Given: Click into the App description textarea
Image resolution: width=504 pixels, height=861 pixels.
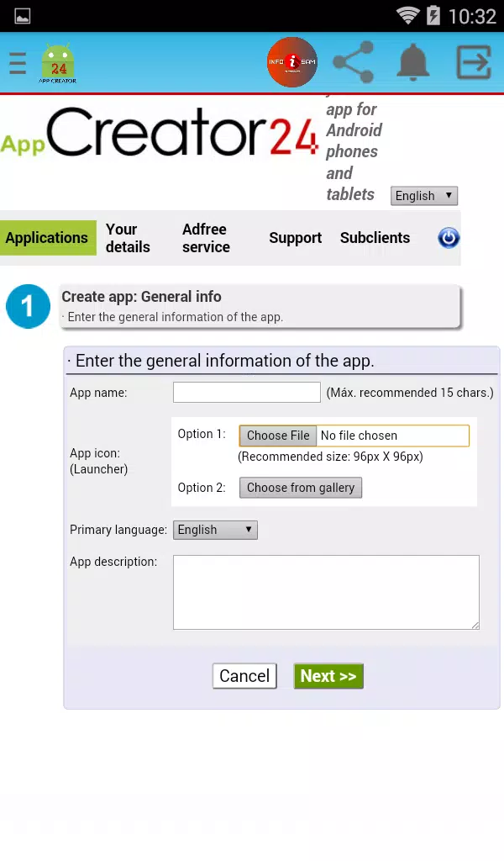Looking at the screenshot, I should (326, 592).
